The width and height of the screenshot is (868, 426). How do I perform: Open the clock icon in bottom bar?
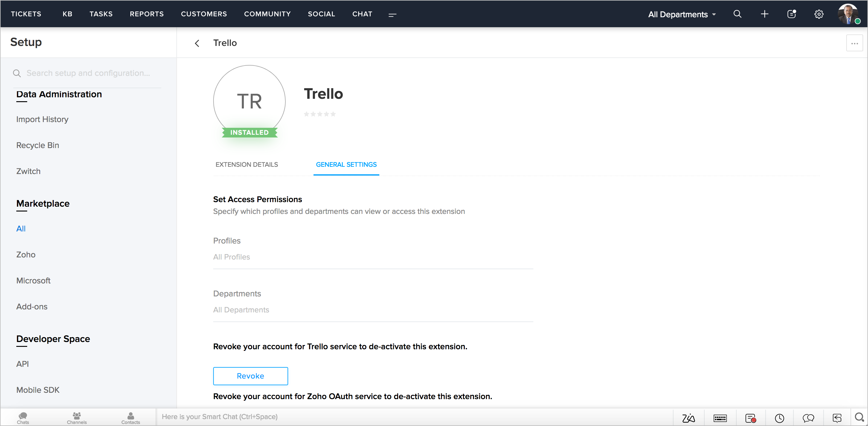[779, 418]
